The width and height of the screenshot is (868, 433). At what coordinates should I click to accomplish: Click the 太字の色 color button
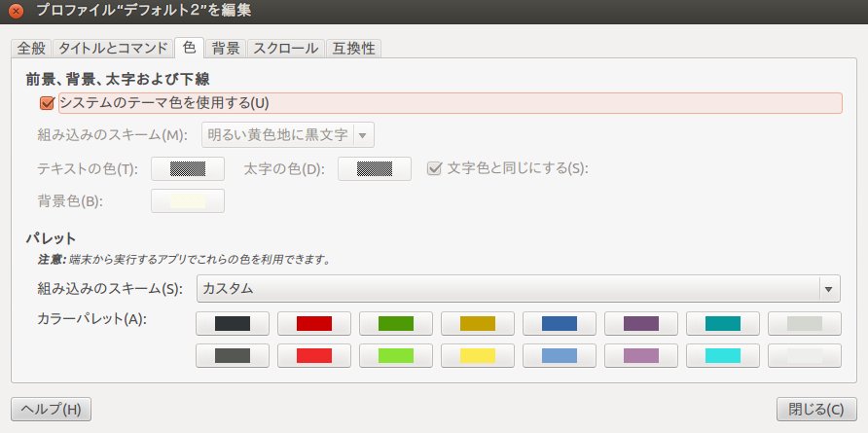[375, 169]
